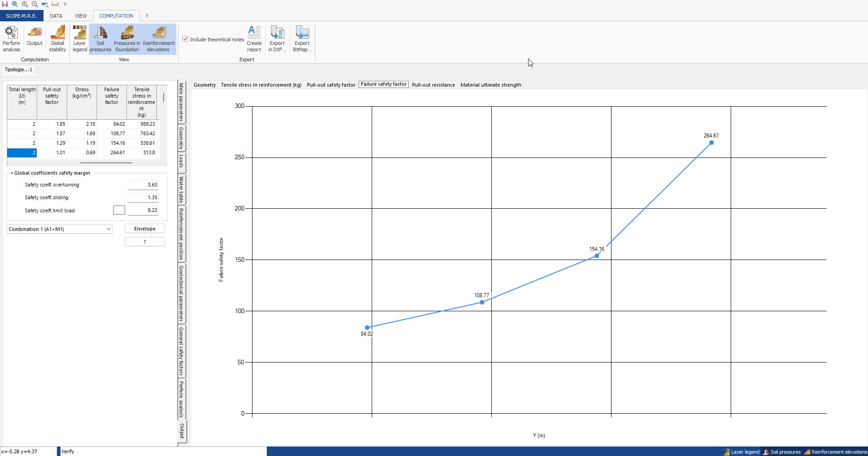Expand the quick access toolbar customize arrow
868x456 pixels.
65,4
